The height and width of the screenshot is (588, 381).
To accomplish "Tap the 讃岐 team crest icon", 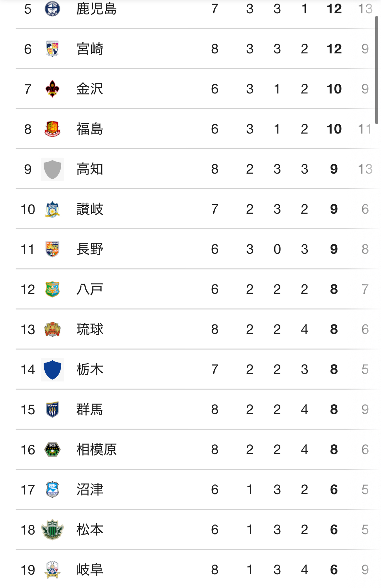I will (x=52, y=209).
